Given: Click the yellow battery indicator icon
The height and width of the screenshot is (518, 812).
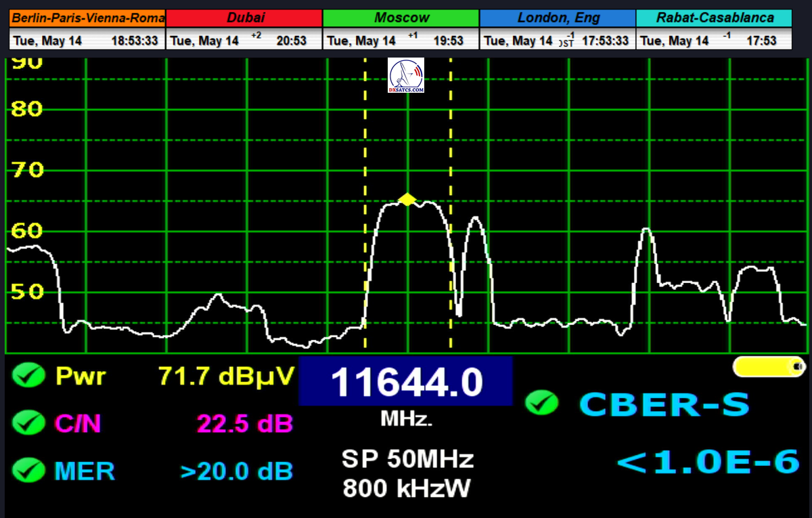Looking at the screenshot, I should 769,366.
